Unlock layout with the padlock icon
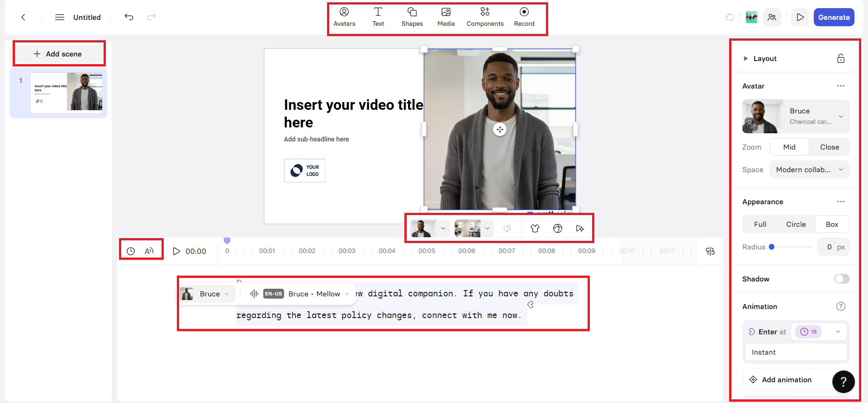Viewport: 868px width, 403px height. [841, 58]
